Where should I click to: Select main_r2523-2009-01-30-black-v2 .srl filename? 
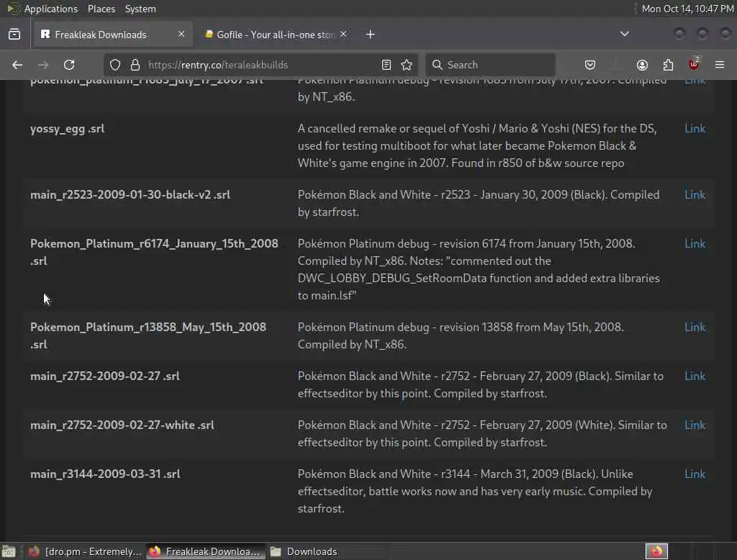pyautogui.click(x=130, y=194)
